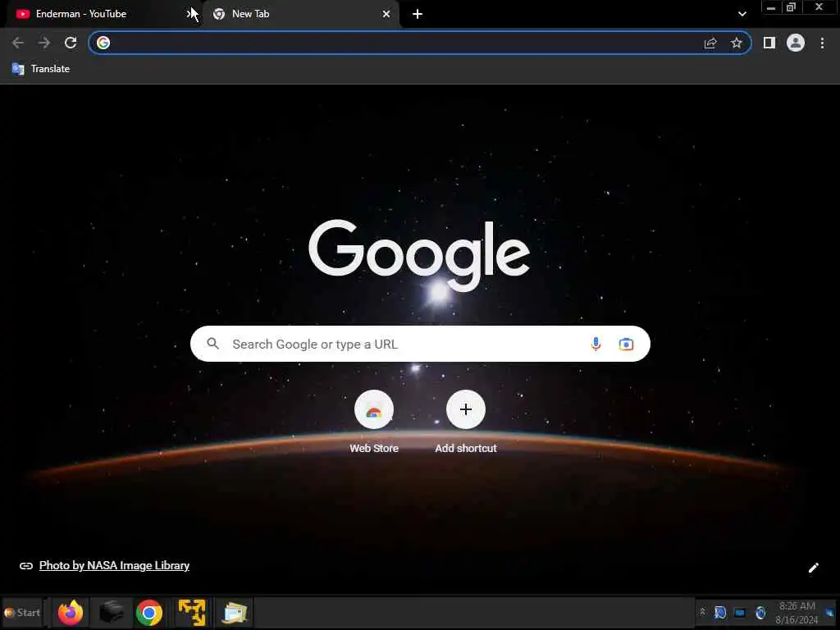Launch Firefox from the taskbar
Image resolution: width=840 pixels, height=630 pixels.
(x=71, y=612)
